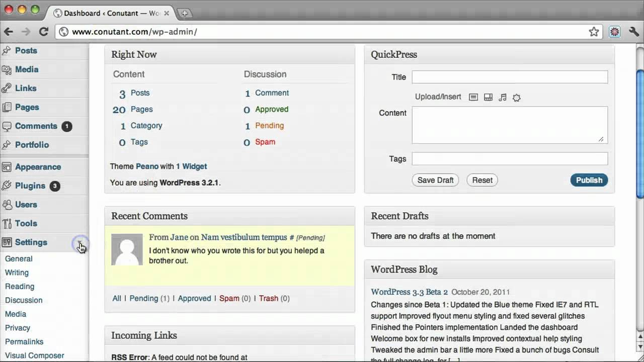Click Save Draft in QuickPress
644x362 pixels.
435,180
